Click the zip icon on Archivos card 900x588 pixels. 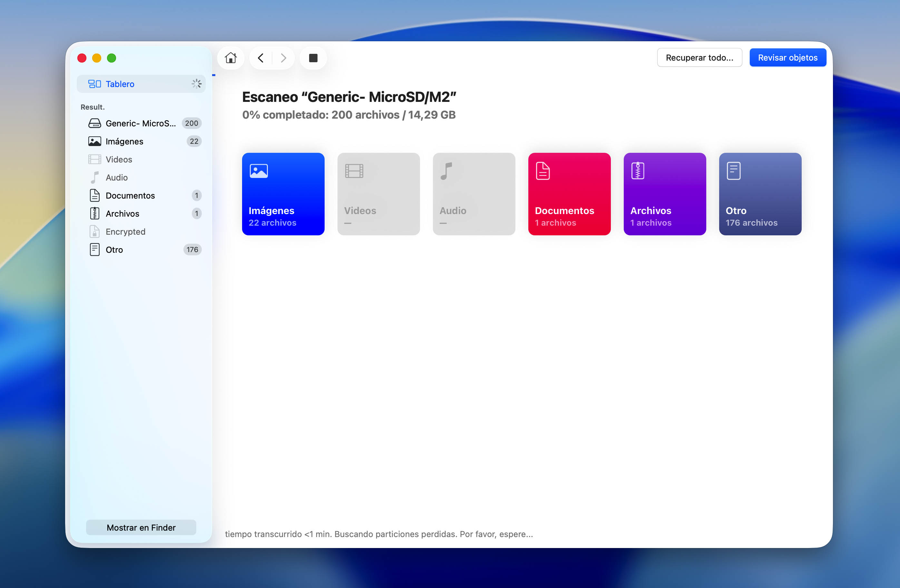(x=638, y=171)
